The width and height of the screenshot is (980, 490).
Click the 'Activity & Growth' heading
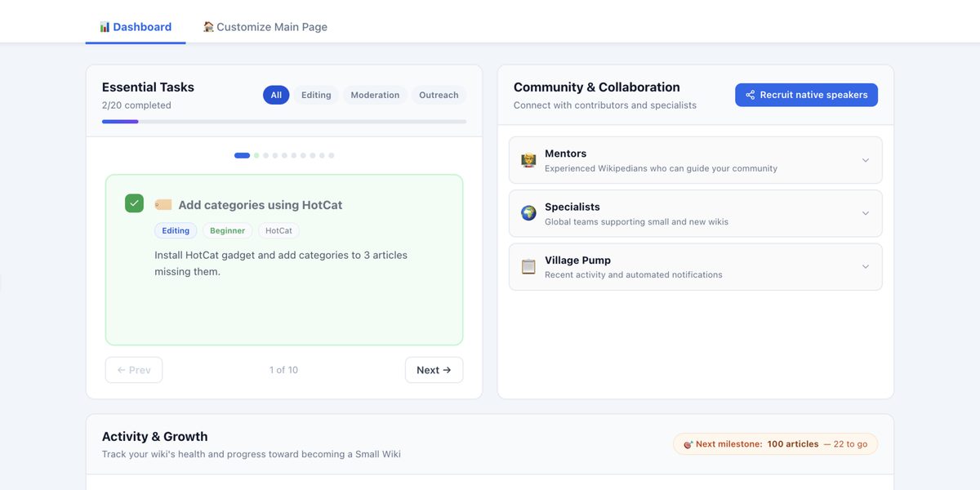pos(155,437)
